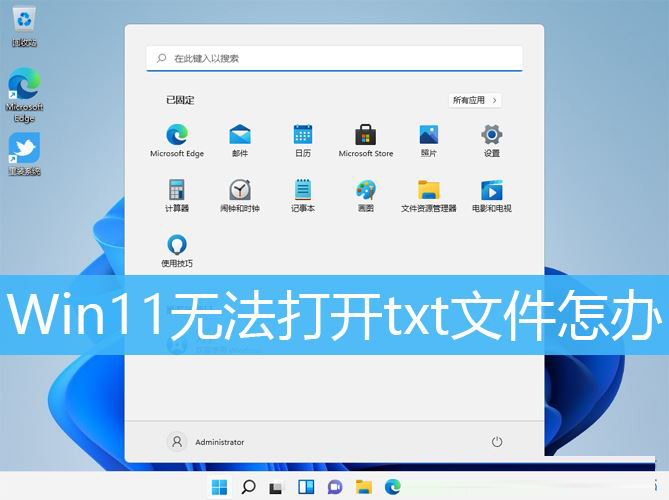Screen dimensions: 669x500
Task: Open 使用技巧 (Tips) app
Action: (x=177, y=250)
